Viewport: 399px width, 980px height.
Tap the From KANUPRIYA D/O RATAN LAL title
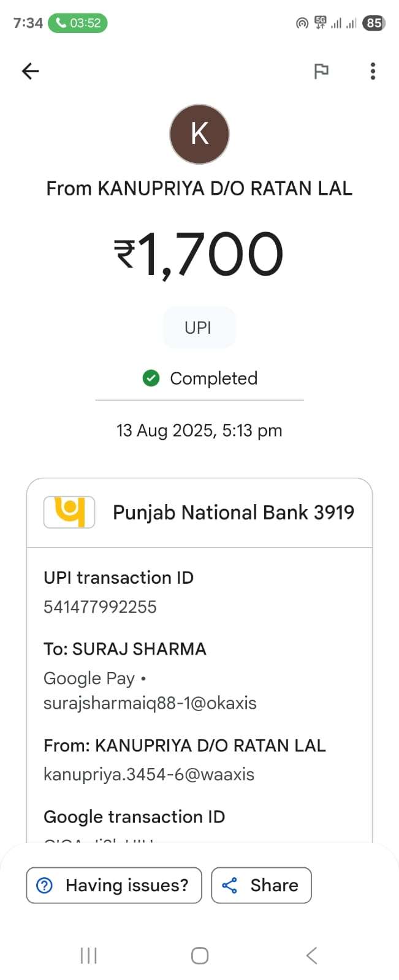(199, 189)
